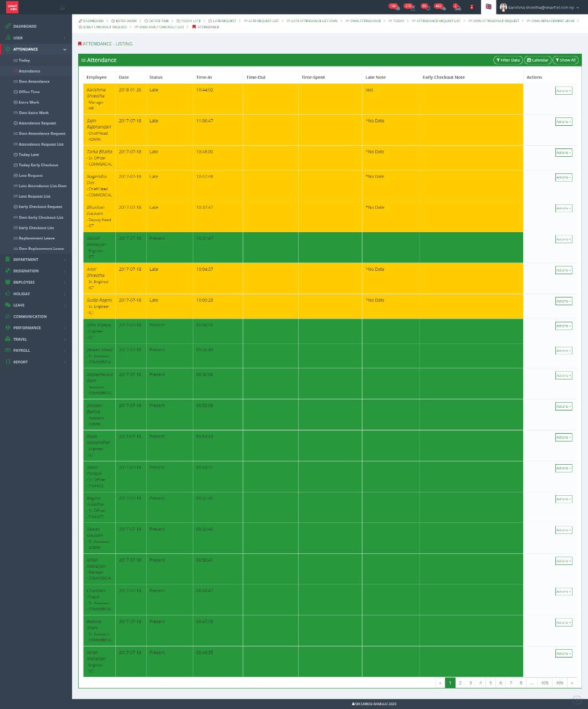
Task: Open the user account dropdown
Action: [x=540, y=7]
